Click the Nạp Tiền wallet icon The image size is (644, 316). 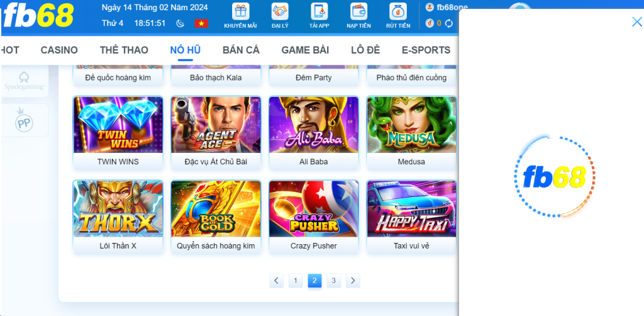point(358,11)
